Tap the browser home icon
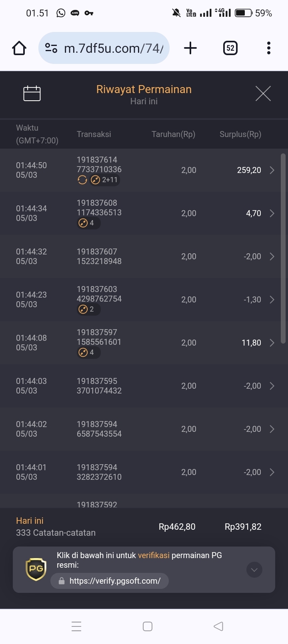Screen dimensions: 288x644 click(19, 48)
